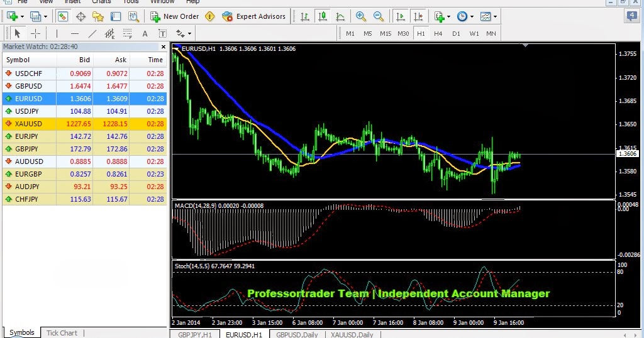644x338 pixels.
Task: Set timeframe to D1
Action: [x=456, y=34]
